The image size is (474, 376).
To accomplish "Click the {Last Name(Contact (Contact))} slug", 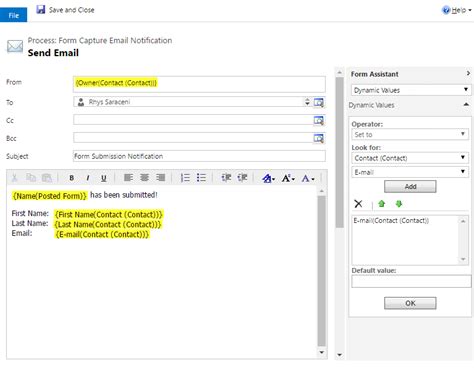I will coord(108,224).
